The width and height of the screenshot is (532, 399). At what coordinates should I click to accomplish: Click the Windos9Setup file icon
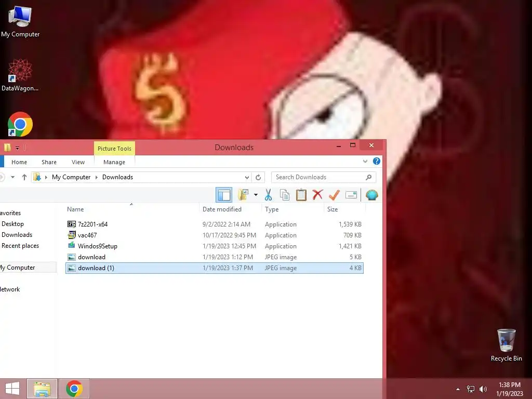72,245
